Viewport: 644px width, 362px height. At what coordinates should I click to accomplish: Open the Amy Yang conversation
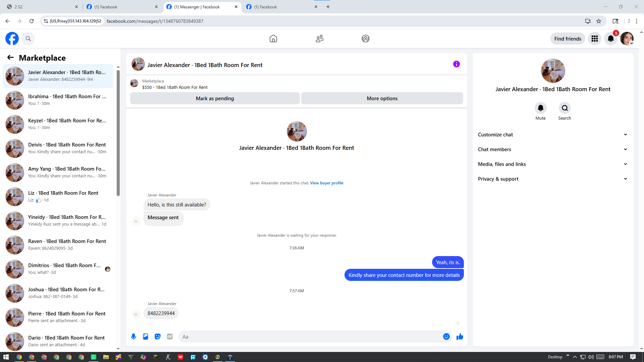58,172
